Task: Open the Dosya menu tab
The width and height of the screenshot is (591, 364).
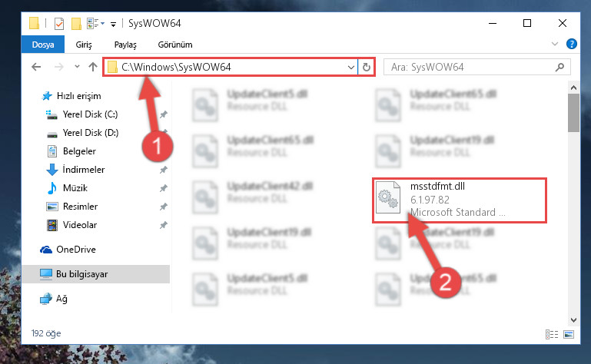Action: coord(43,45)
